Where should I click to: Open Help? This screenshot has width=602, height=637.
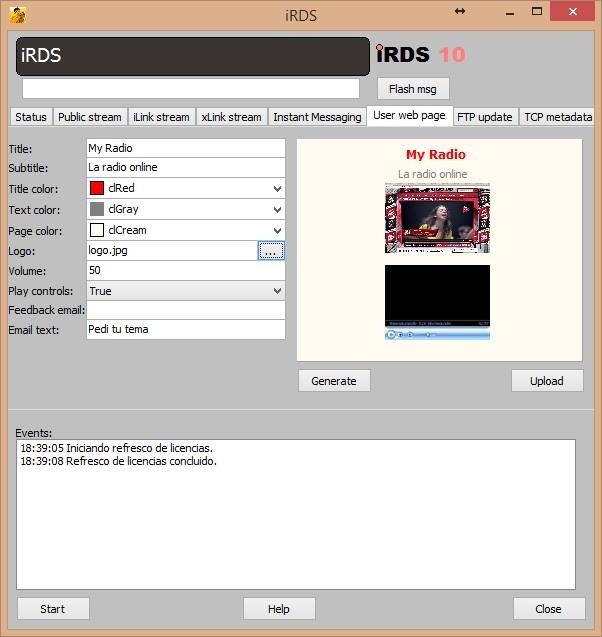pos(279,609)
